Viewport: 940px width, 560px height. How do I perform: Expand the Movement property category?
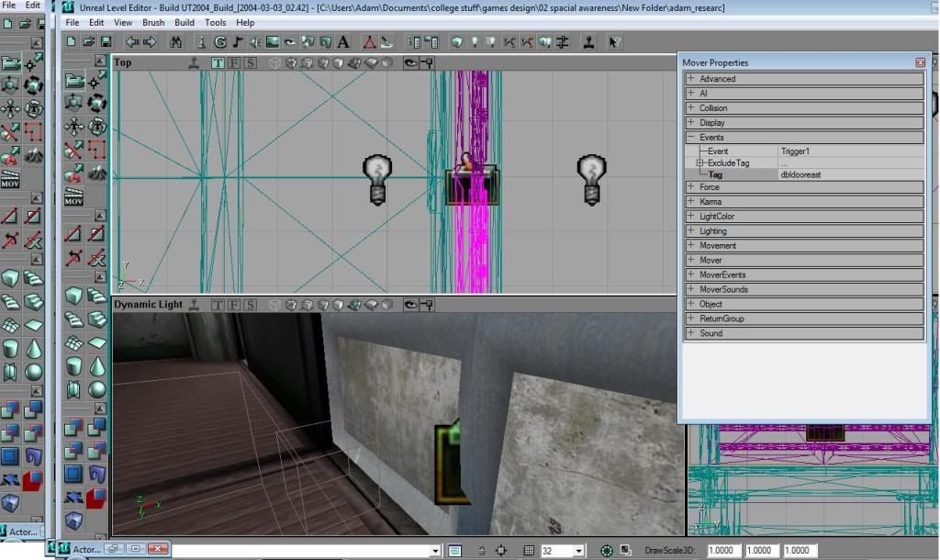click(691, 246)
